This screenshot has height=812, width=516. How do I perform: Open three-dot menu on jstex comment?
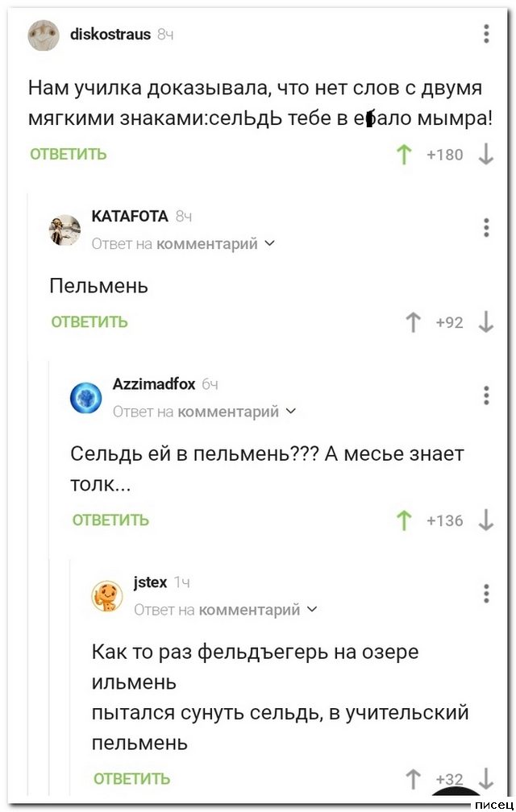[486, 594]
